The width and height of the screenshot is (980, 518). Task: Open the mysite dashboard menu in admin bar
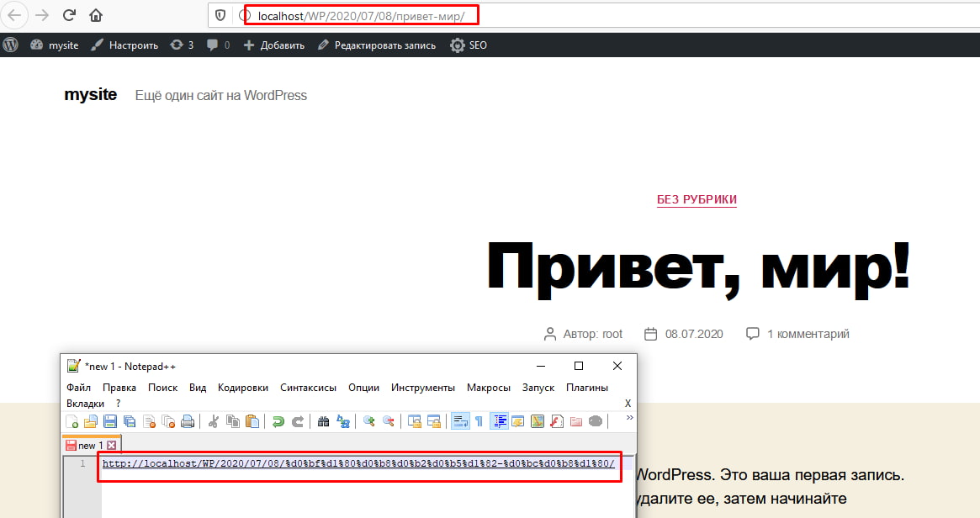pos(55,45)
